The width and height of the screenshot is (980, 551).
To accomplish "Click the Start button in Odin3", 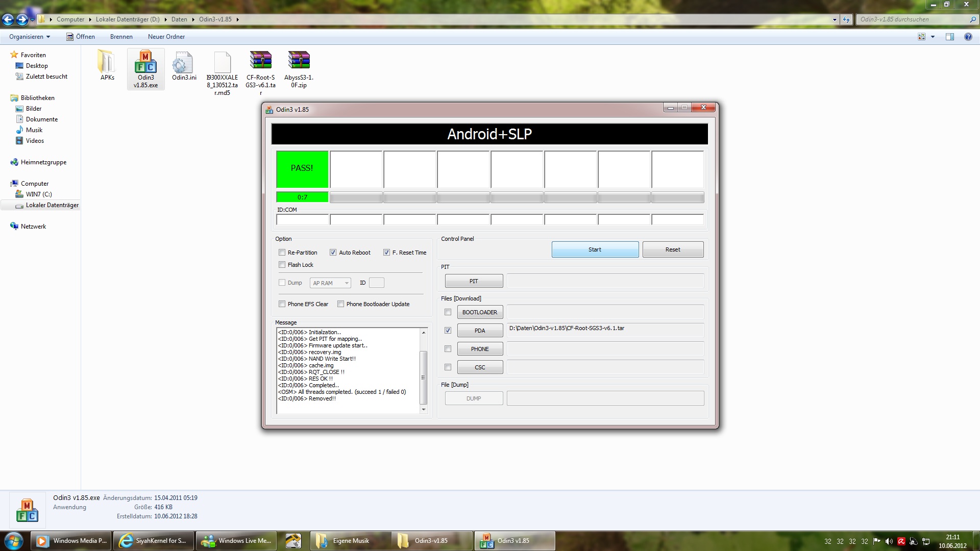I will coord(595,249).
